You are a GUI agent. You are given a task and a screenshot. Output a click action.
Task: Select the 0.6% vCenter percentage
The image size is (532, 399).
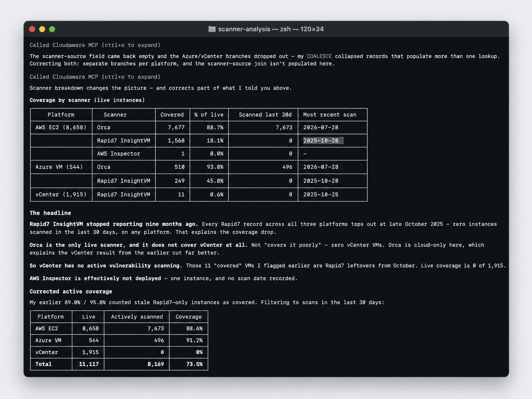217,194
